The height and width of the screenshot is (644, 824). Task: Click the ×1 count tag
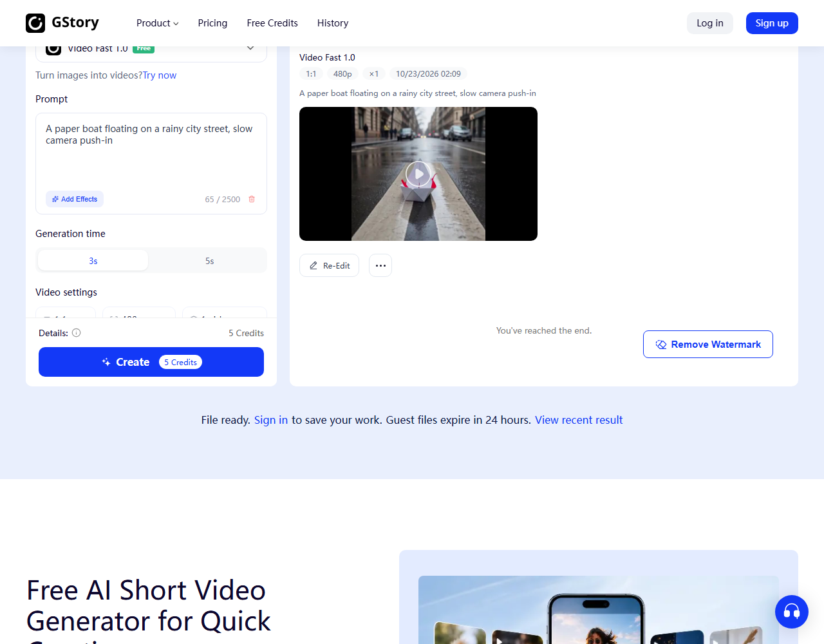(x=374, y=74)
